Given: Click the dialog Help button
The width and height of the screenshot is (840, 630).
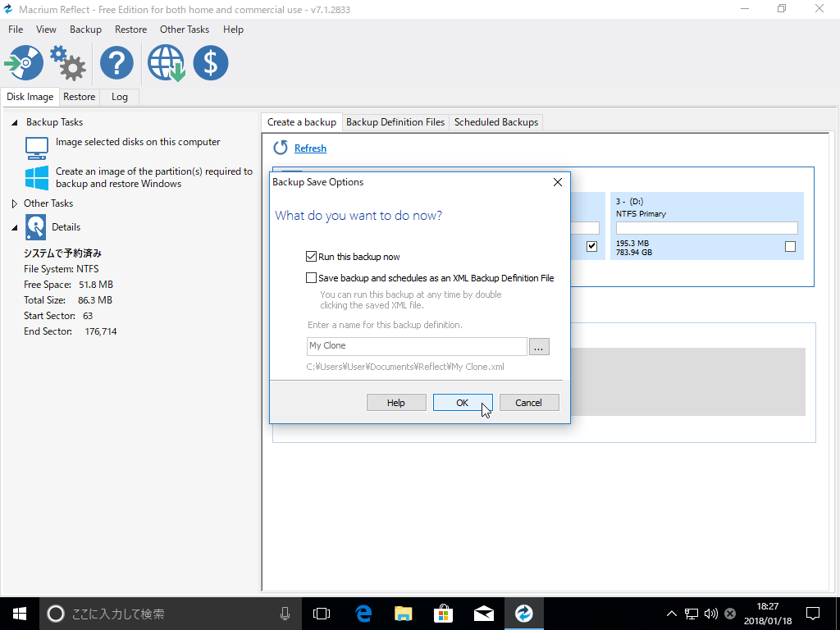Looking at the screenshot, I should pos(396,402).
